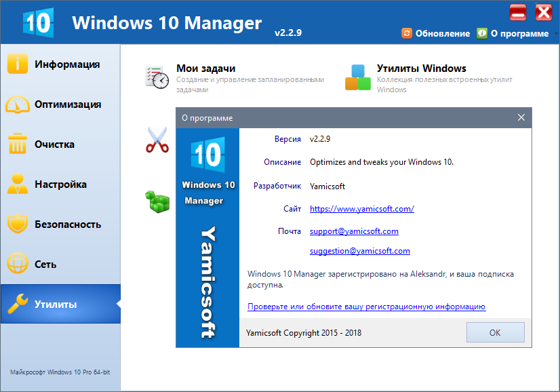Click the v2.2.9 value next to Версия
This screenshot has height=392, width=560.
tap(319, 138)
